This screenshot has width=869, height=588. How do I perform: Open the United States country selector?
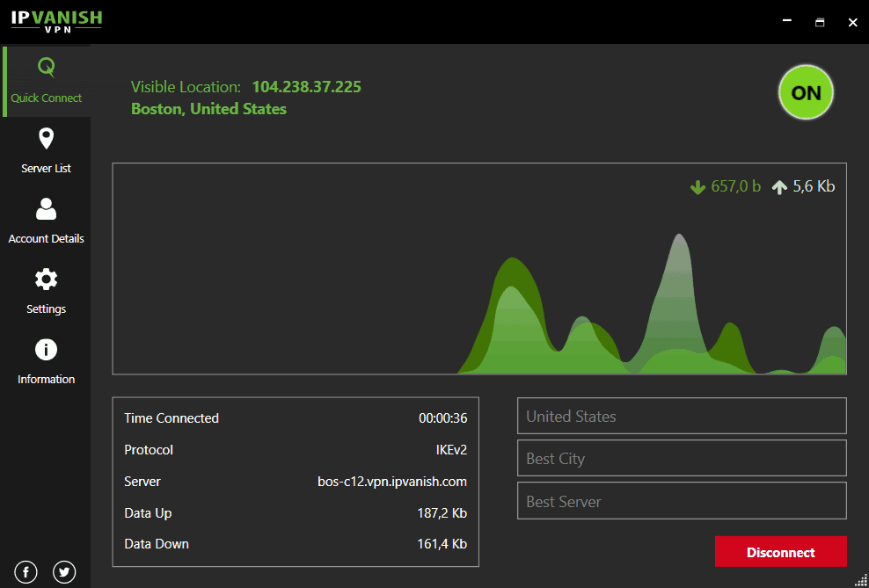tap(682, 416)
